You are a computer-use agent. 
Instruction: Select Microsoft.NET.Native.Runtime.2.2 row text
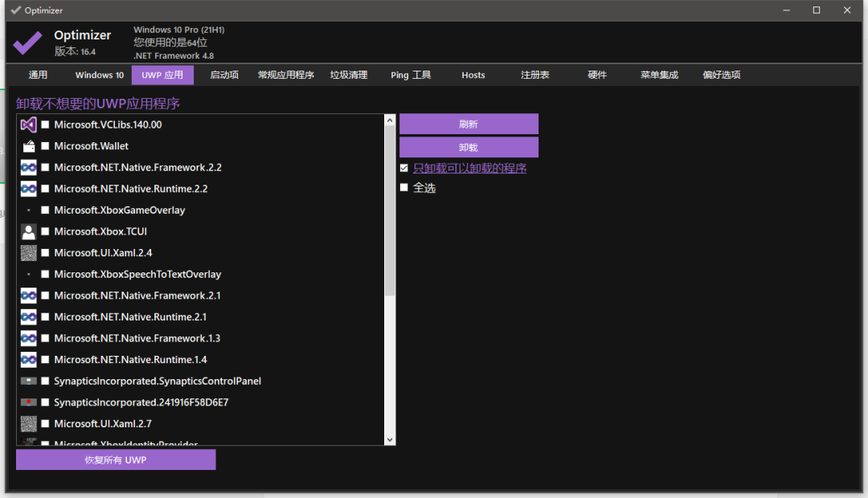click(x=131, y=189)
